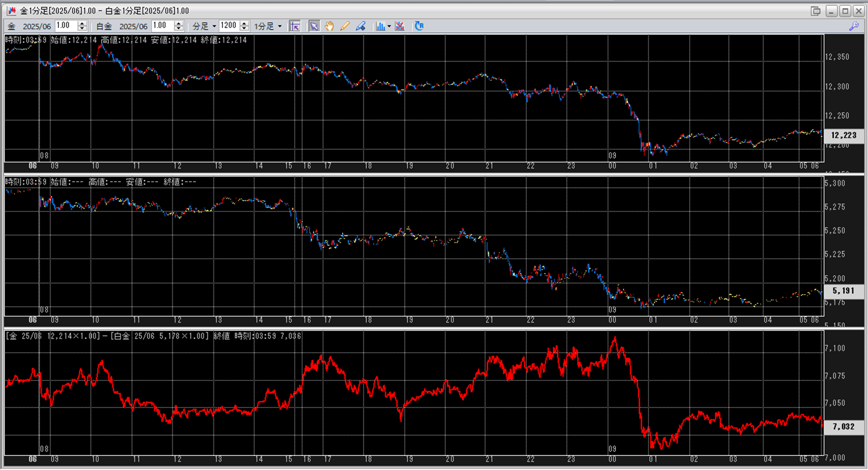Select the pencil drawing tool
The width and height of the screenshot is (868, 470).
[x=344, y=26]
